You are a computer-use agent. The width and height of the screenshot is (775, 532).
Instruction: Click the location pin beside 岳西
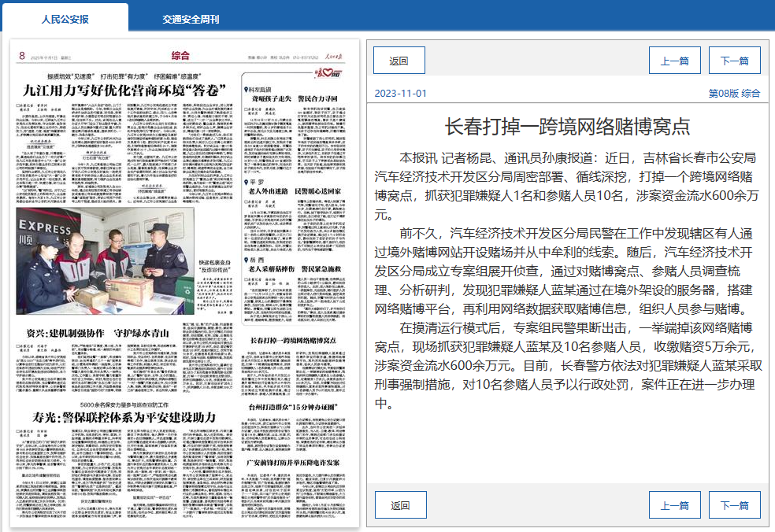tap(247, 260)
